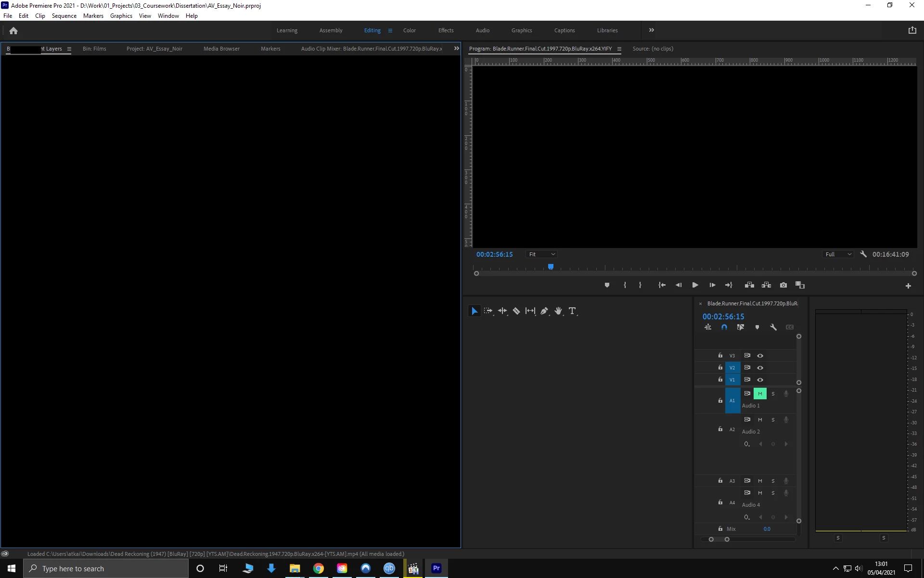Select the Type tool

(x=572, y=311)
